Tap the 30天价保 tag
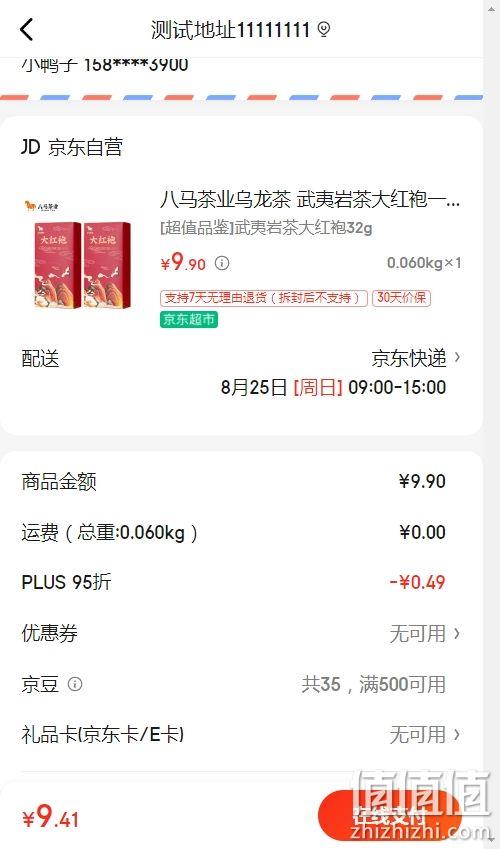The image size is (500, 849). tap(401, 298)
